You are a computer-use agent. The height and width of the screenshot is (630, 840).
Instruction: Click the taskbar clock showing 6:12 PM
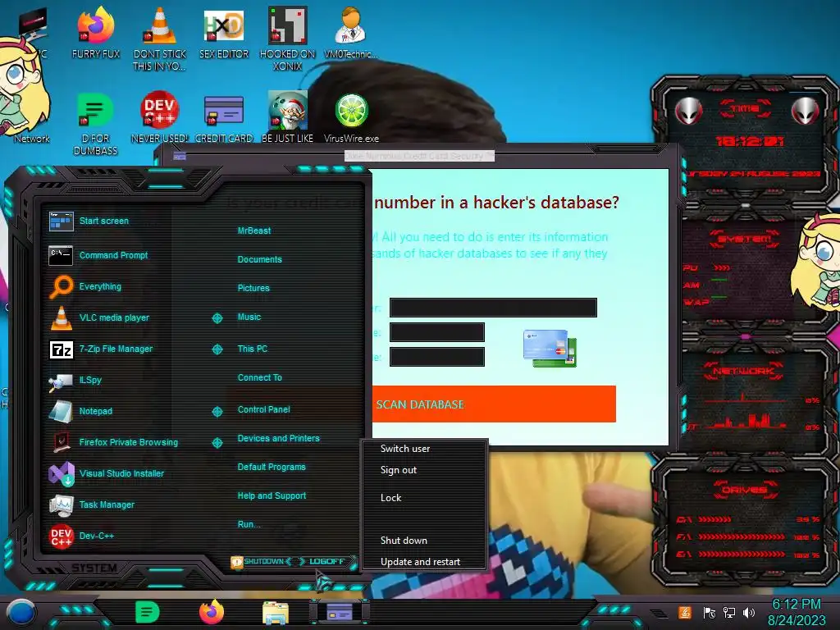pos(796,605)
